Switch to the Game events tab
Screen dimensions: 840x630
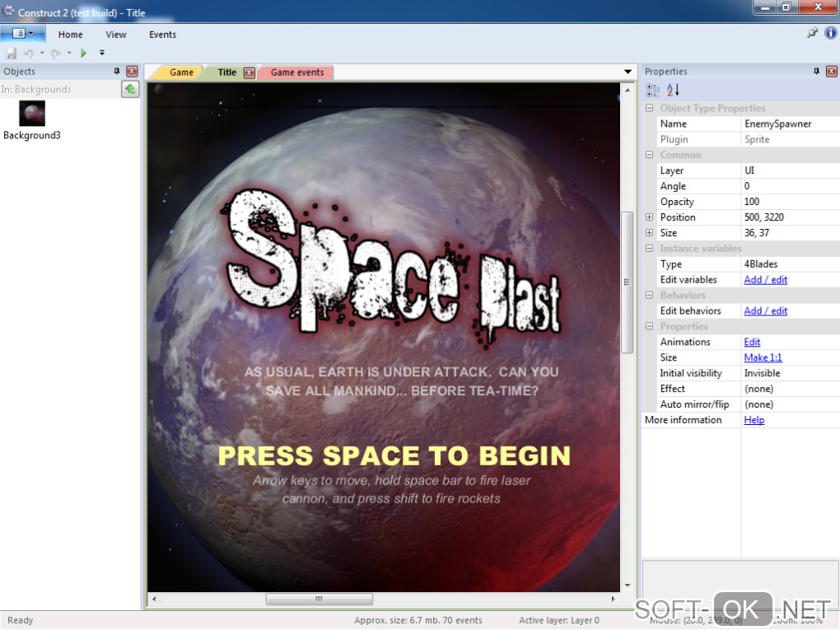click(x=296, y=72)
